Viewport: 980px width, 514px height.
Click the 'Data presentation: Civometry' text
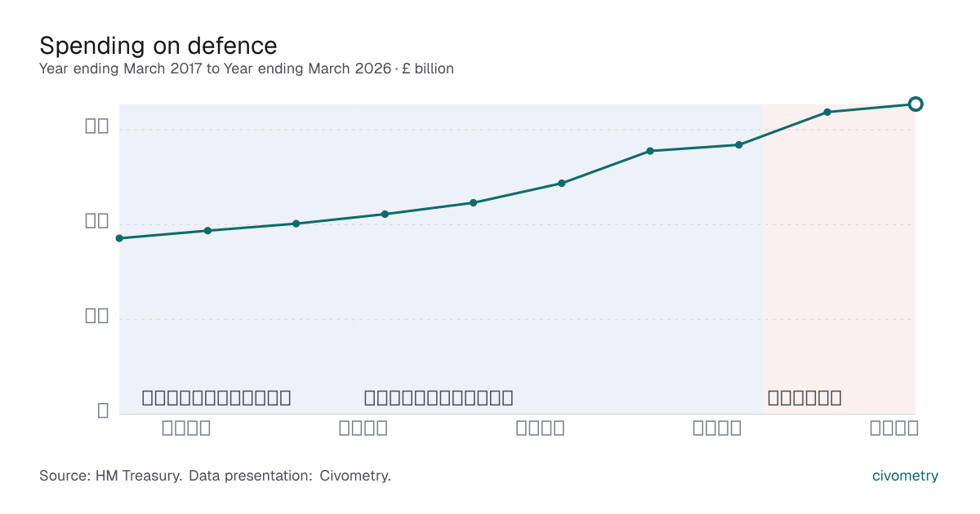point(290,476)
